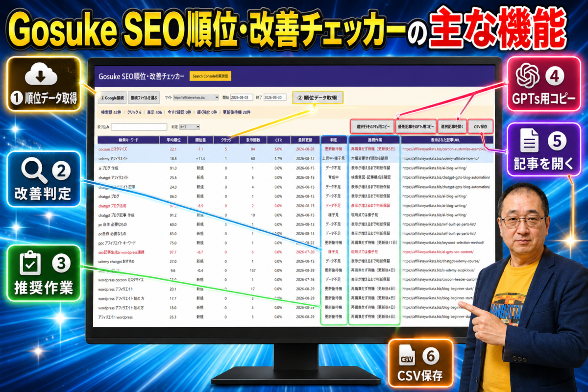Click 再編集せず待機（更新後11日） recommendation cell
The height and width of the screenshot is (392, 588).
(374, 243)
